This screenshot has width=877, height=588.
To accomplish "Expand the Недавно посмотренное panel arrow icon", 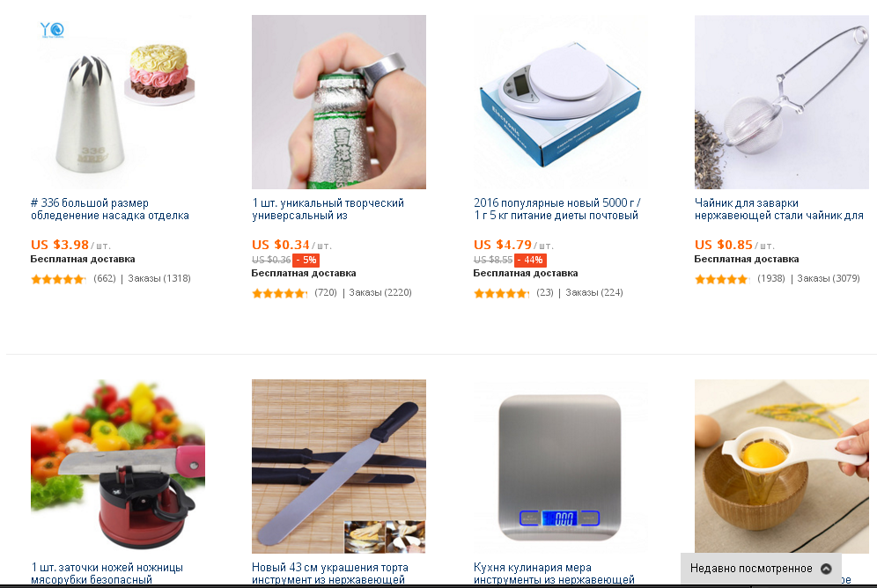I will (x=826, y=569).
